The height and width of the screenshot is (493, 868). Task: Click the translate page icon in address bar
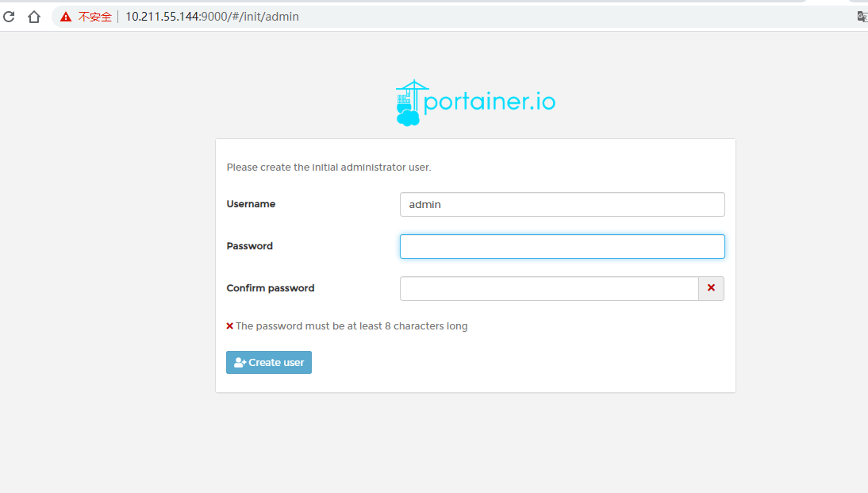(x=862, y=17)
